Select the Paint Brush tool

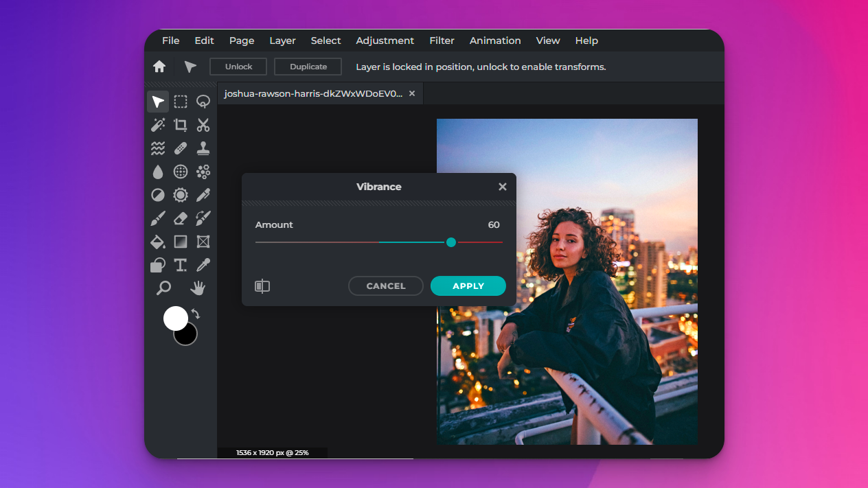coord(158,218)
